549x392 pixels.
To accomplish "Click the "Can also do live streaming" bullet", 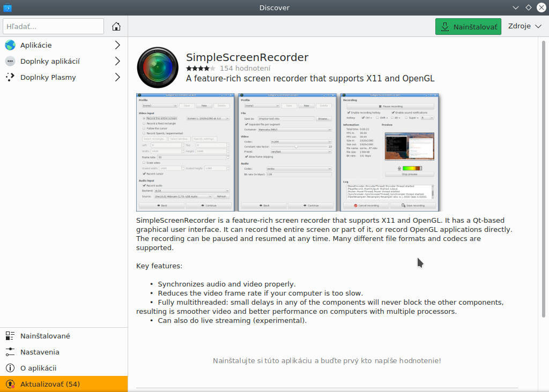I will (232, 320).
